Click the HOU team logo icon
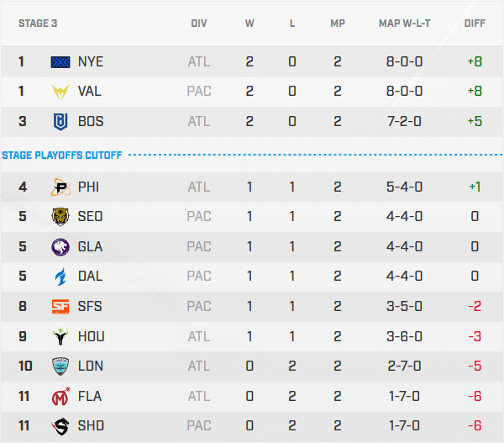The height and width of the screenshot is (443, 504). pos(61,336)
